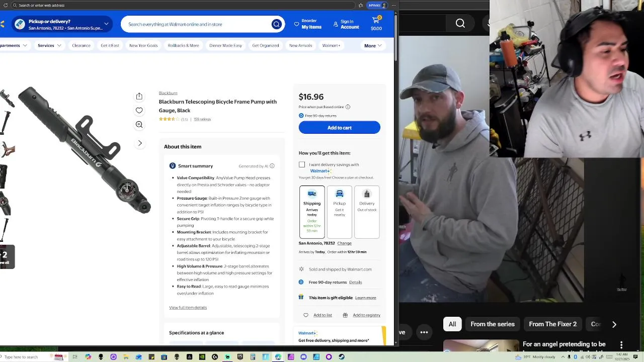644x362 pixels.
Task: Open info icon beside Generated by AI
Action: click(272, 166)
